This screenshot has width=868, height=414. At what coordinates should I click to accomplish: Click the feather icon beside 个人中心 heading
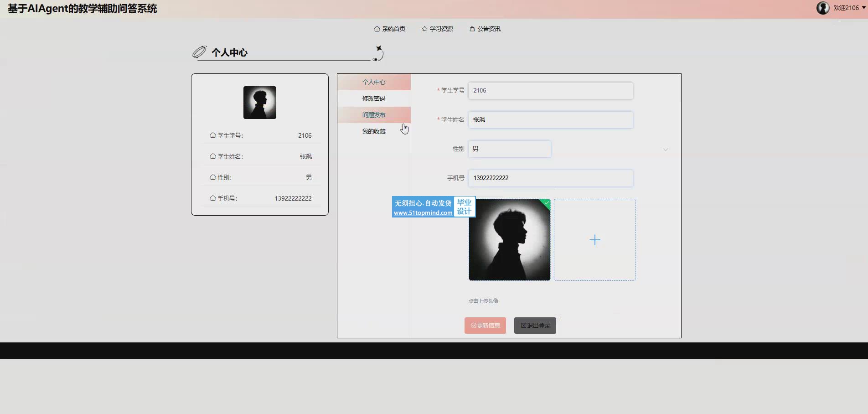tap(199, 52)
